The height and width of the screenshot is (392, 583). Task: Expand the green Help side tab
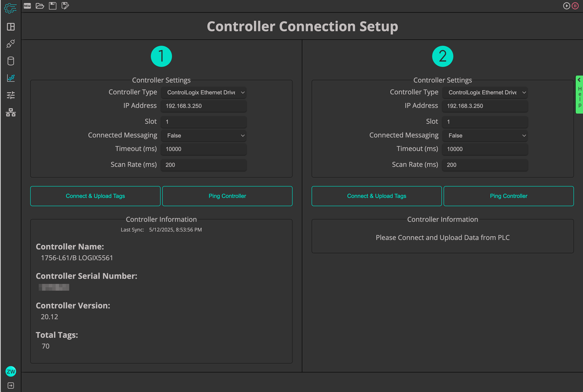coord(579,94)
